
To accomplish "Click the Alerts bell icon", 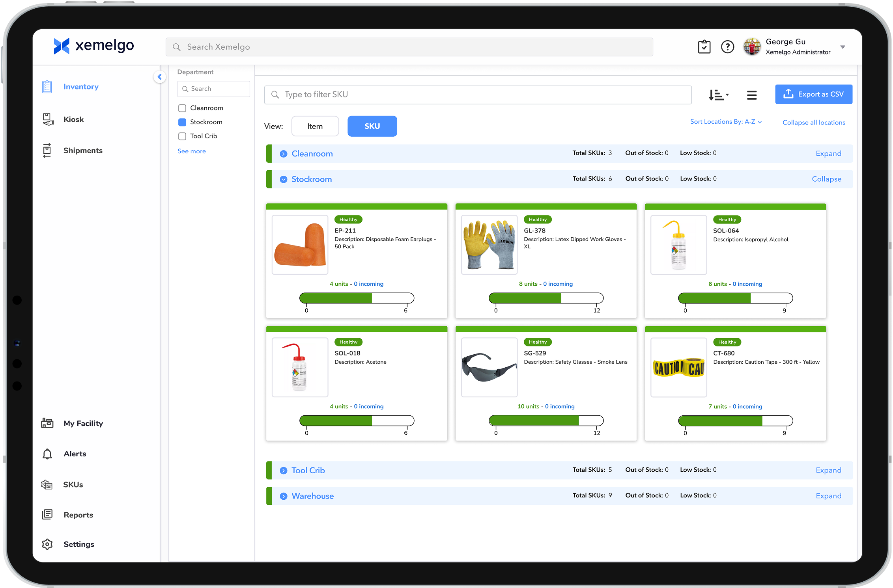I will (x=47, y=454).
